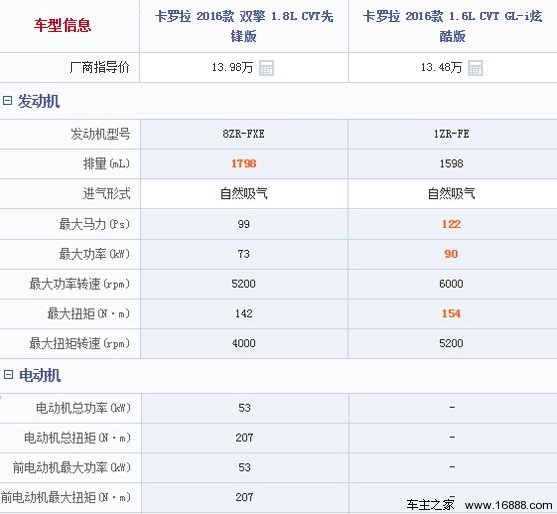
Task: Select the 厂商指导价 row label
Action: (99, 67)
